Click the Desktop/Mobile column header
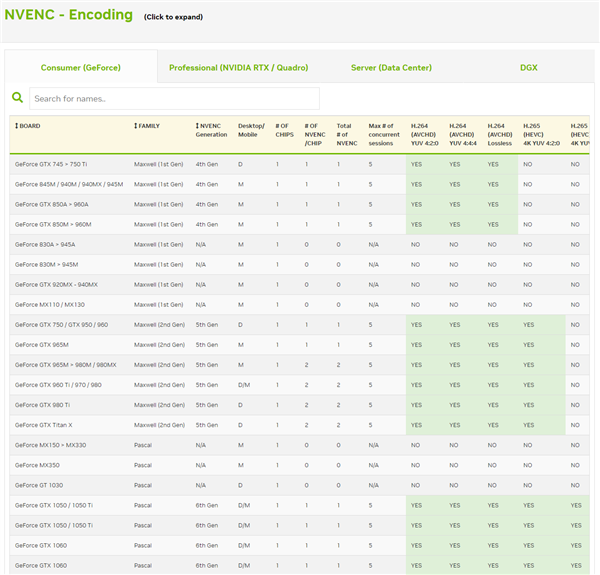The image size is (600, 575). [251, 133]
